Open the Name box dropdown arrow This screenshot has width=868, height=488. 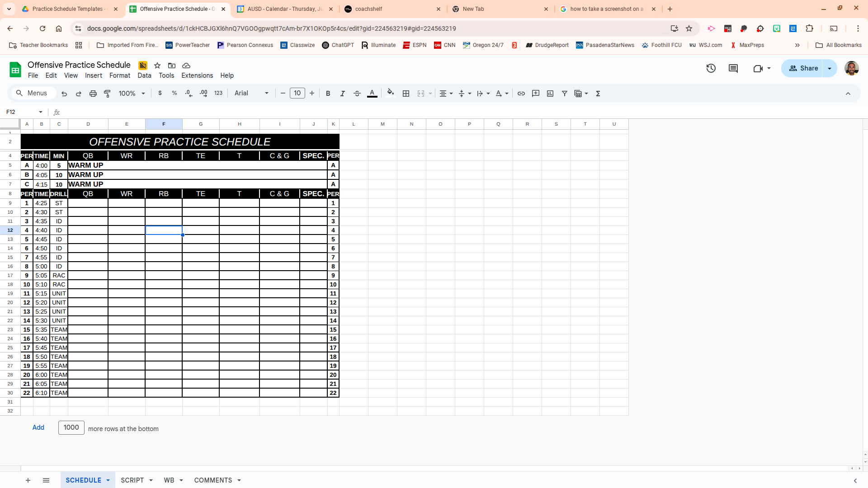pos(41,112)
